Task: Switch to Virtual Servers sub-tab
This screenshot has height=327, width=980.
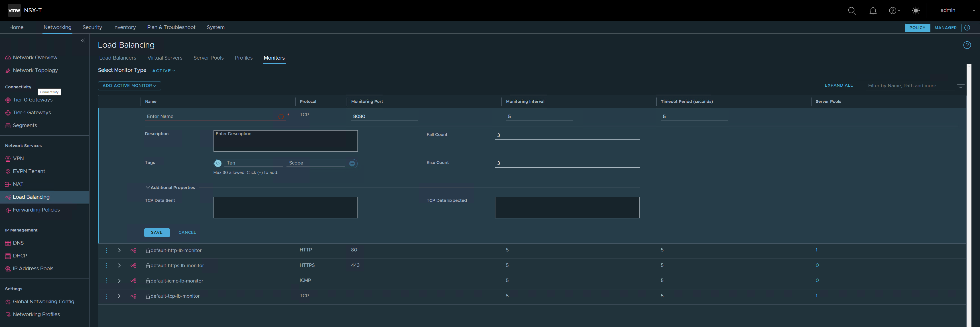Action: [x=165, y=58]
